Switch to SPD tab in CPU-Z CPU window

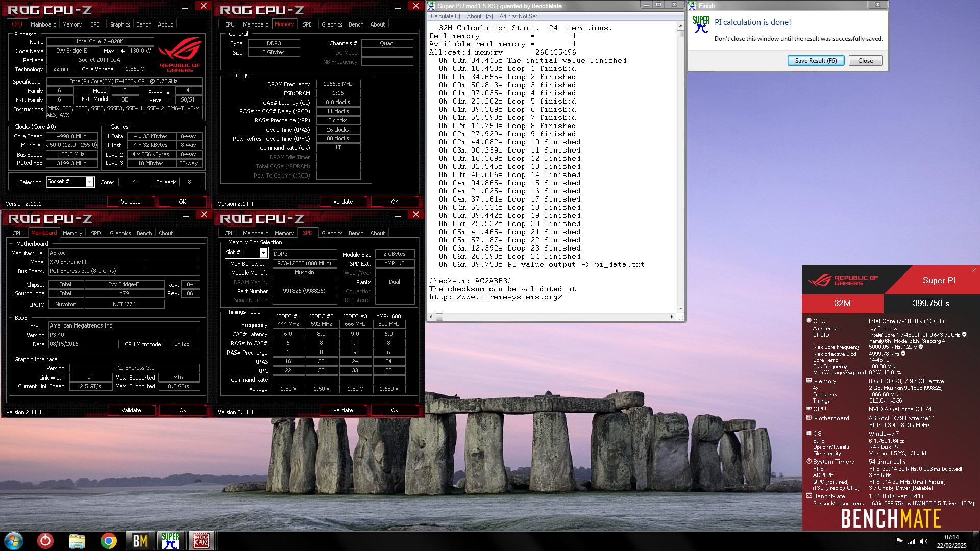95,24
